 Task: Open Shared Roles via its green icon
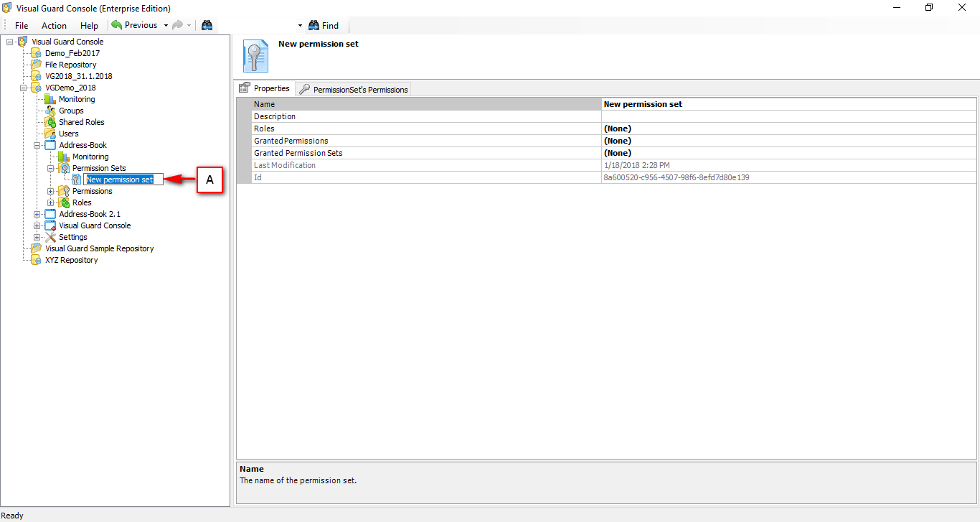50,122
